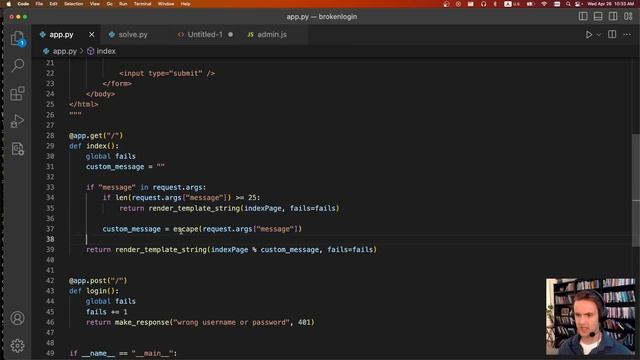
Task: Click 'make_response' on line 46
Action: coord(142,322)
